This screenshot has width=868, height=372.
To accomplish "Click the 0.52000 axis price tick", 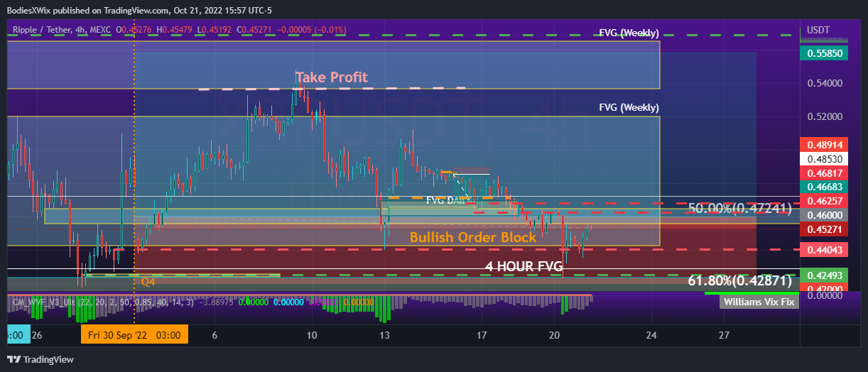I will click(x=824, y=116).
